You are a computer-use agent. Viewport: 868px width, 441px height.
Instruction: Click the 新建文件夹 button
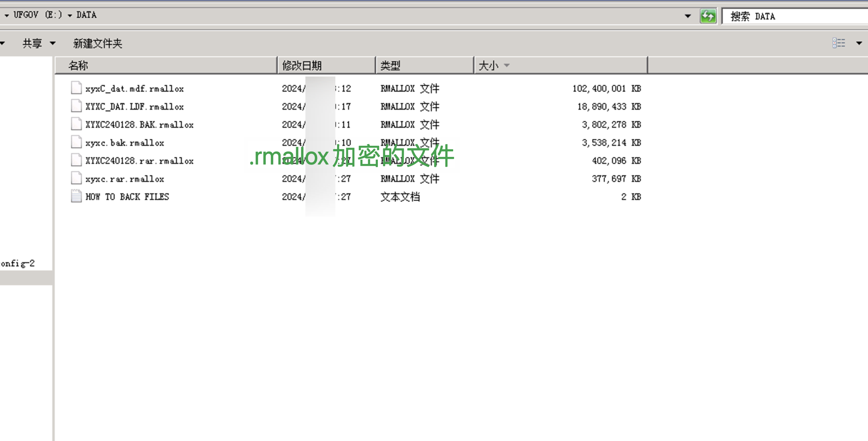[x=98, y=43]
